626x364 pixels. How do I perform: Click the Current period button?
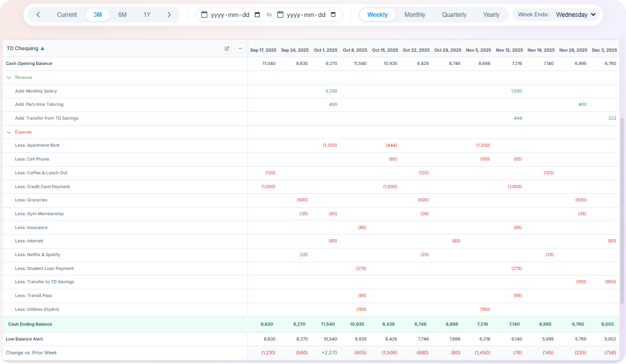67,15
